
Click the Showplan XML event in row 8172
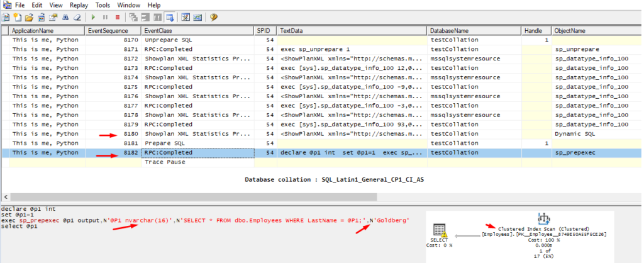(x=197, y=59)
